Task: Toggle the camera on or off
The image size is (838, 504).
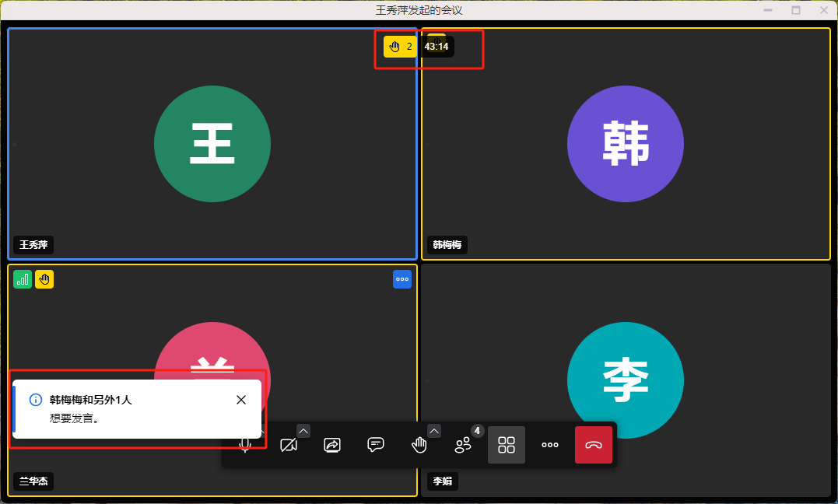Action: coord(289,445)
